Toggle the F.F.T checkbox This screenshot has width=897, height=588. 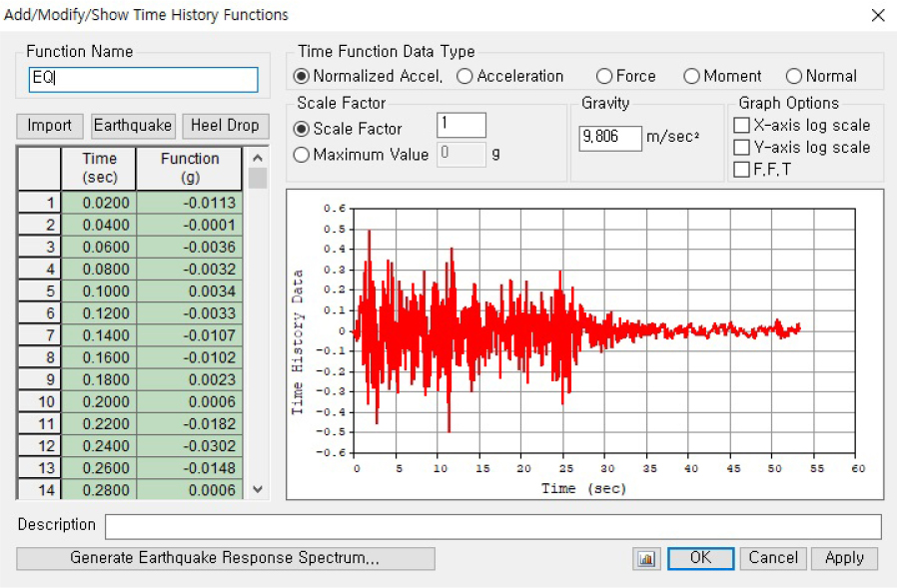(741, 170)
